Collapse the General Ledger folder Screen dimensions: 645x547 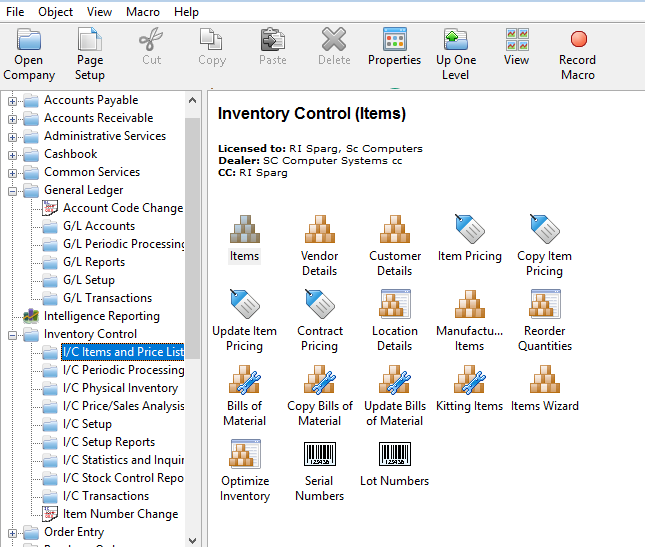[13, 190]
